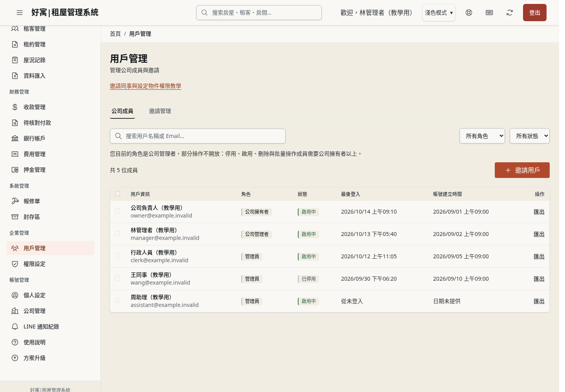Screen dimensions: 565x392
Task: Click the 從未登入 cell for 周助理
Action: [x=352, y=301]
